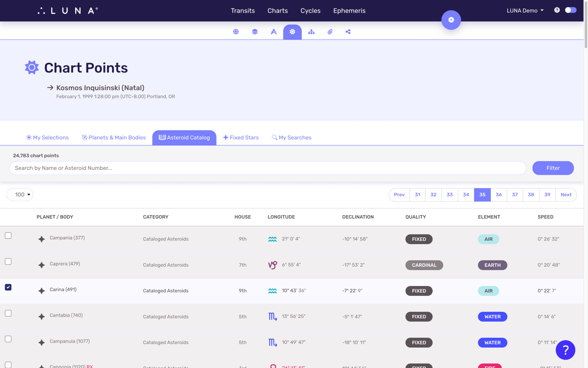Open the Ephemeris menu item
Viewport: 588px width, 368px height.
[x=349, y=11]
